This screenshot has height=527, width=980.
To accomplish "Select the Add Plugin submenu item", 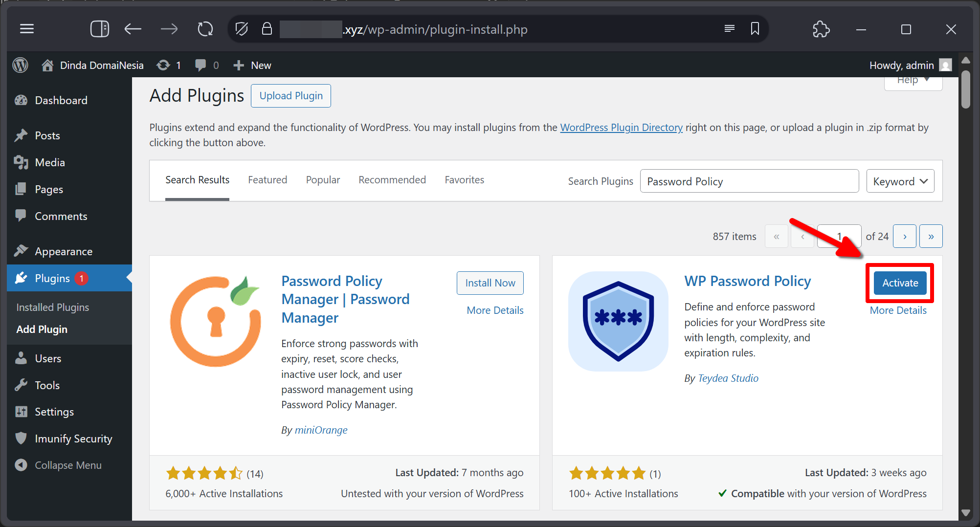I will 42,329.
